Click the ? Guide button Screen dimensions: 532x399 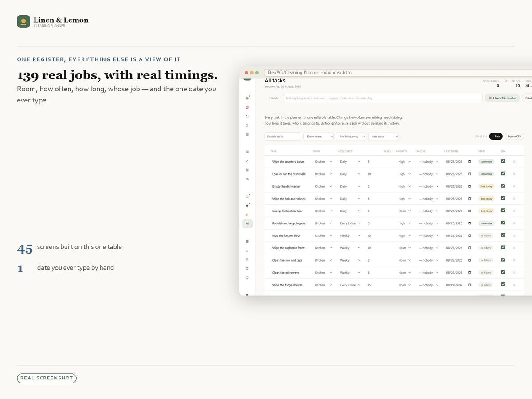tap(274, 98)
